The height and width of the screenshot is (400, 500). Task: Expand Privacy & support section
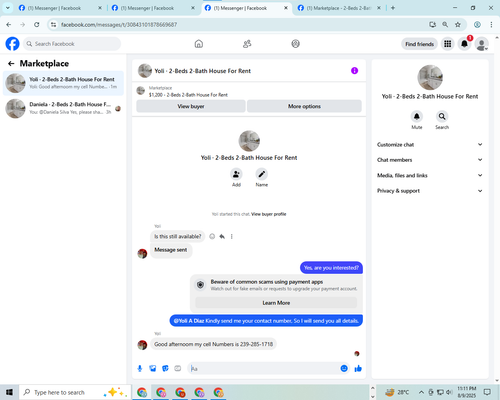430,191
